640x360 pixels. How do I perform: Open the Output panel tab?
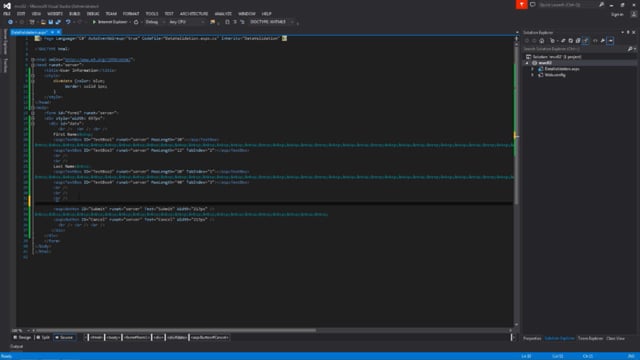click(x=17, y=347)
